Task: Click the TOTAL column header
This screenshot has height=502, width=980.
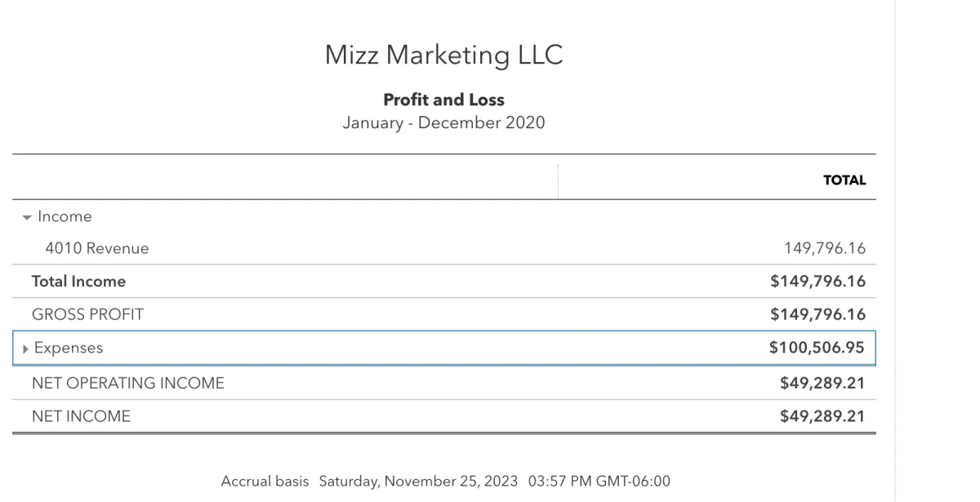Action: tap(844, 180)
